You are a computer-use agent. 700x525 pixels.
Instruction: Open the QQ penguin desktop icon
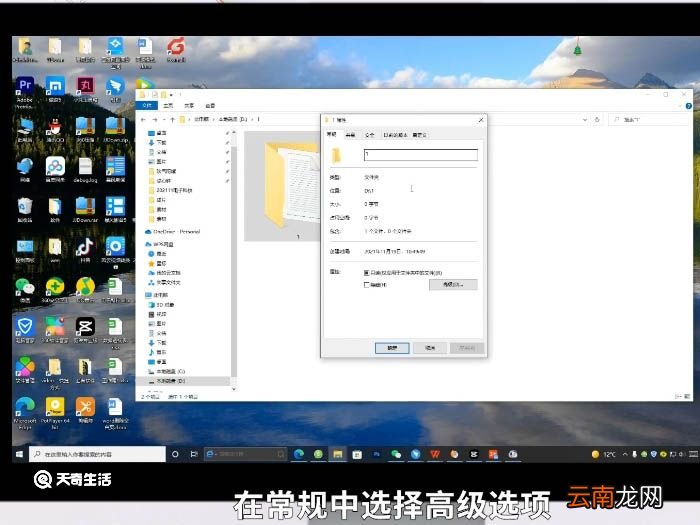tap(54, 130)
